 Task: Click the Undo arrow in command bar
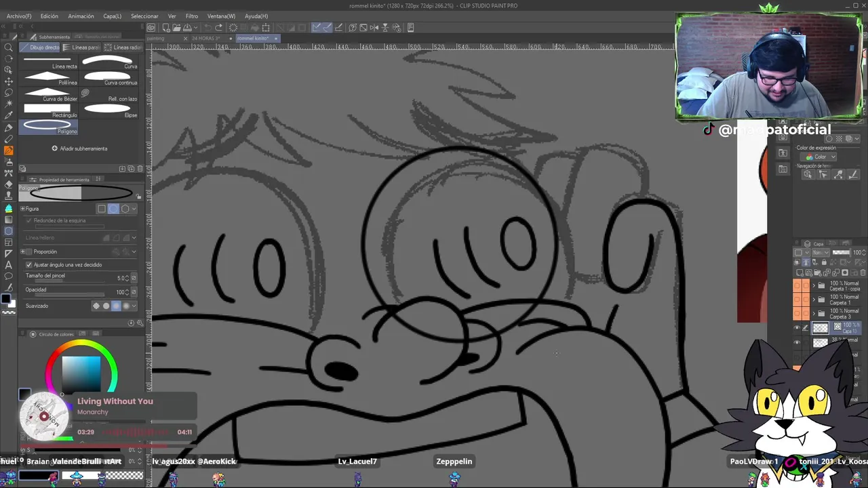tap(208, 28)
